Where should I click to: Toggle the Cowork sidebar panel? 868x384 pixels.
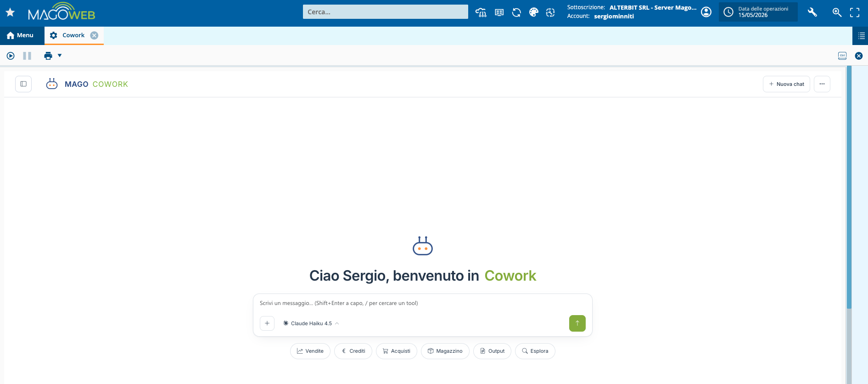click(23, 84)
